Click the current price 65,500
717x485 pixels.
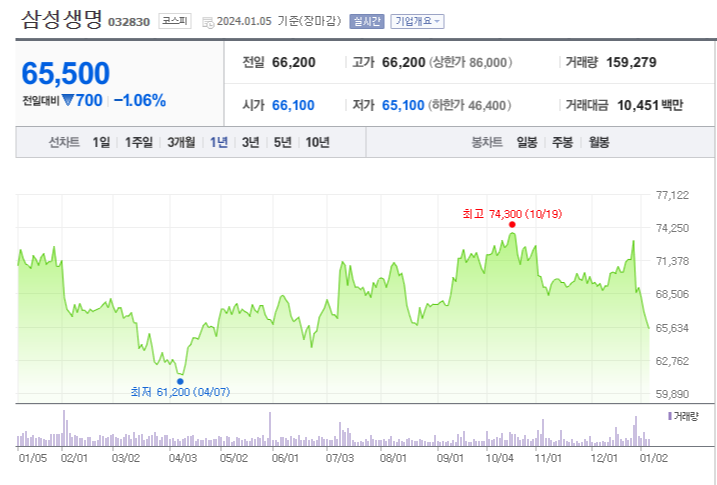[66, 73]
